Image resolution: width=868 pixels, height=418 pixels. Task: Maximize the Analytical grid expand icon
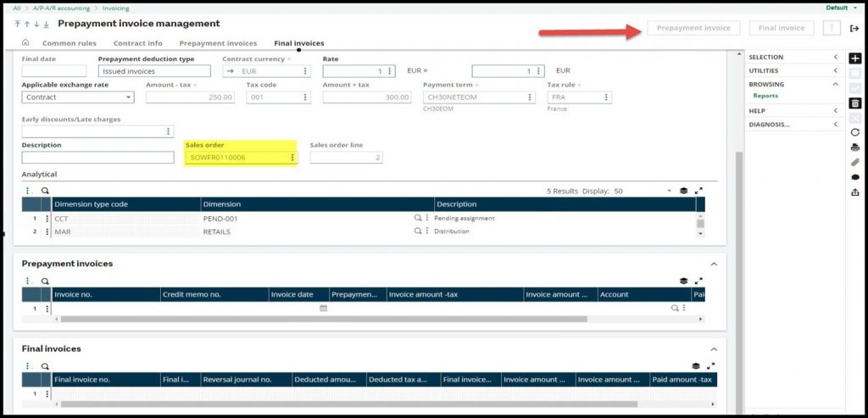click(698, 191)
